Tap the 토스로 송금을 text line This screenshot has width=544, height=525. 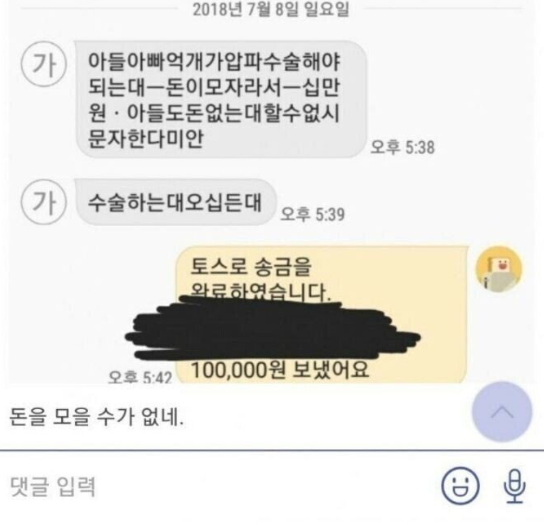[251, 266]
